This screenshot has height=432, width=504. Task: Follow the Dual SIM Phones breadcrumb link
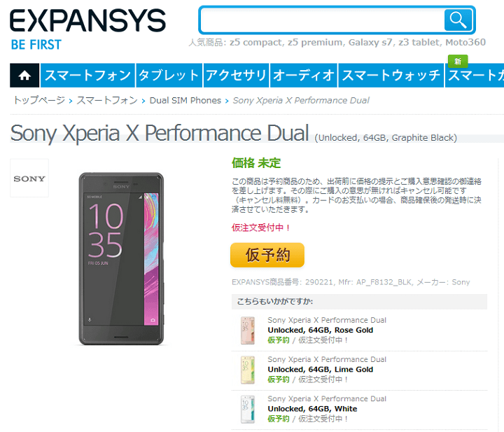click(x=185, y=101)
